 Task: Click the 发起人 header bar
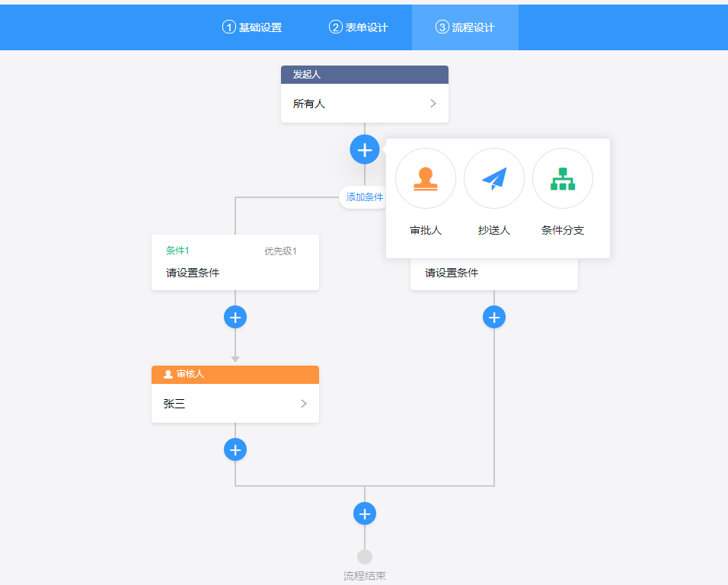[364, 75]
